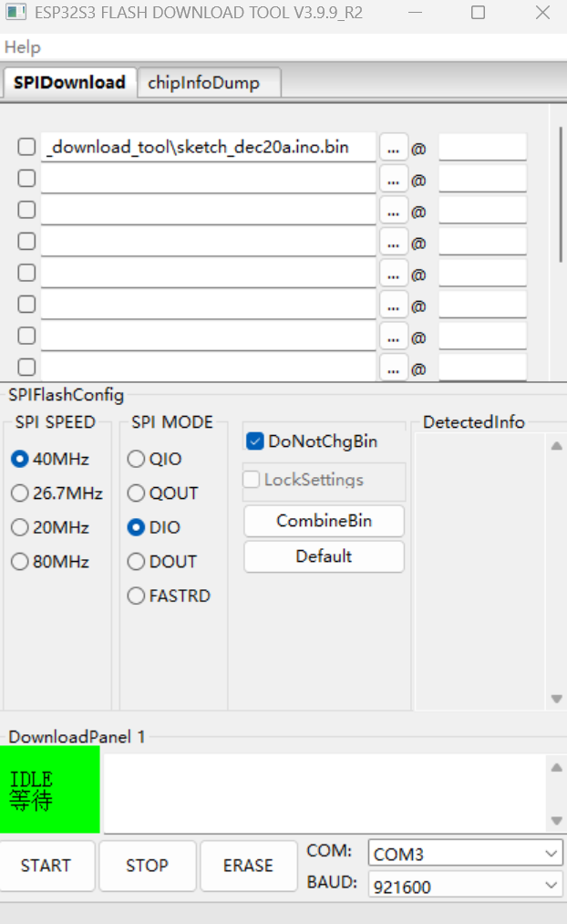Screen dimensions: 567x924
Task: Uncheck the DoNotChgBin checkbox
Action: coord(255,441)
